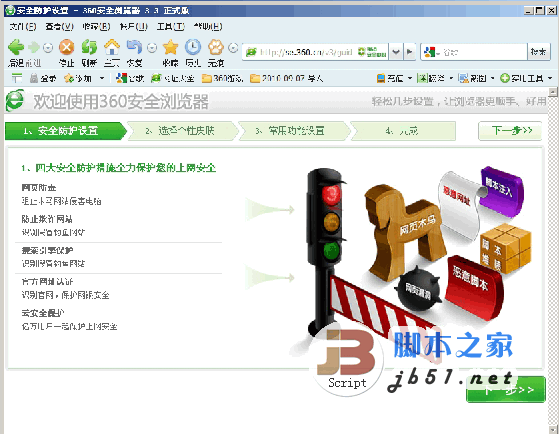Click the 360 security badge in address bar
This screenshot has width=559, height=434.
click(x=372, y=52)
